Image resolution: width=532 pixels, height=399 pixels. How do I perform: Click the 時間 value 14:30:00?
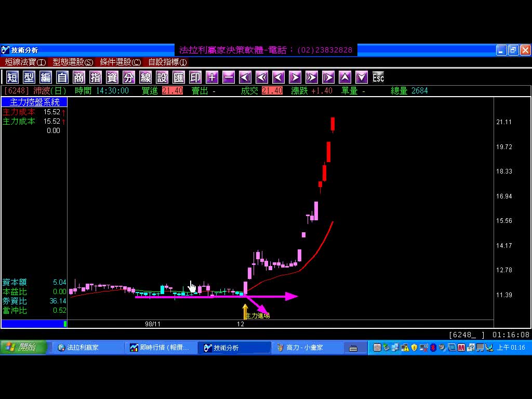[x=112, y=90]
